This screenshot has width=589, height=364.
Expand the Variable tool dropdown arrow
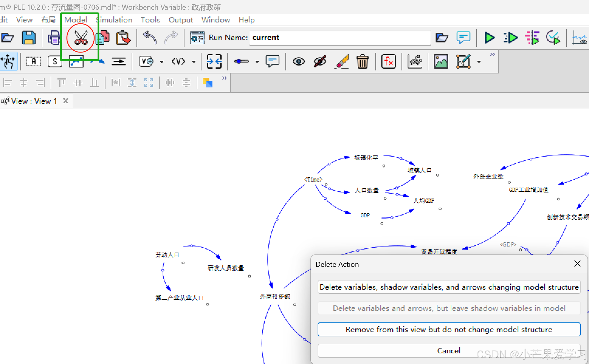pyautogui.click(x=162, y=62)
